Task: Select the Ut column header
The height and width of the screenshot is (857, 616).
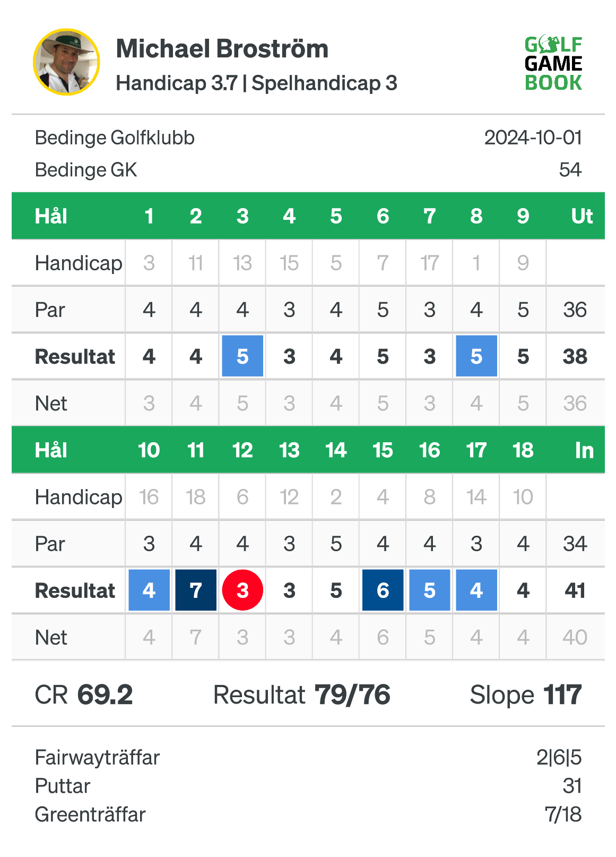Action: [582, 216]
